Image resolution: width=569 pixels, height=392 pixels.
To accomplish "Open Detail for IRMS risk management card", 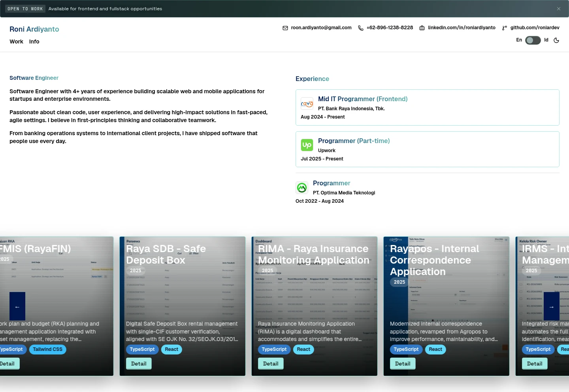I will point(535,364).
